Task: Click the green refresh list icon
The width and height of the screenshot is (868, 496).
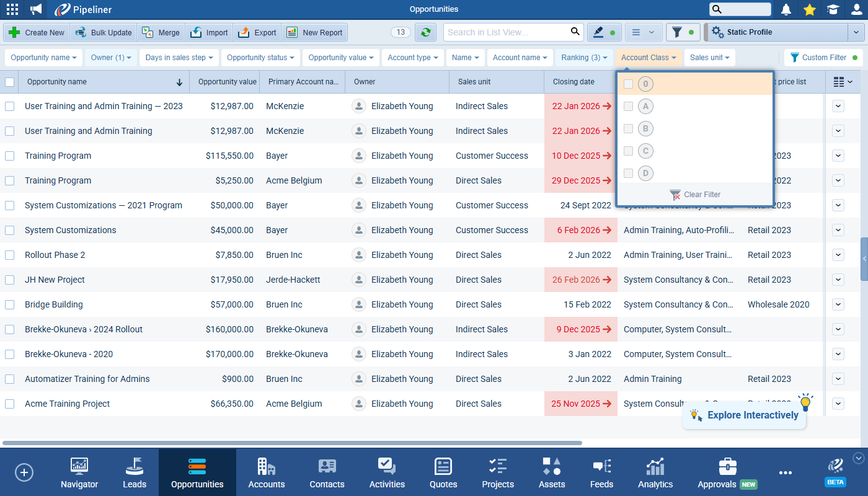Action: (425, 32)
